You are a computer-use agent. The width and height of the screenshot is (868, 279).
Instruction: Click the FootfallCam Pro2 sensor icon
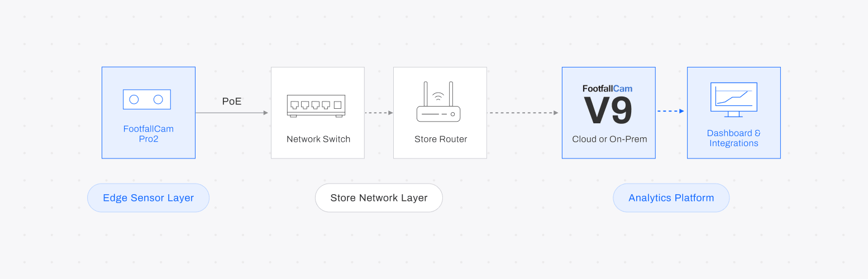(x=146, y=99)
